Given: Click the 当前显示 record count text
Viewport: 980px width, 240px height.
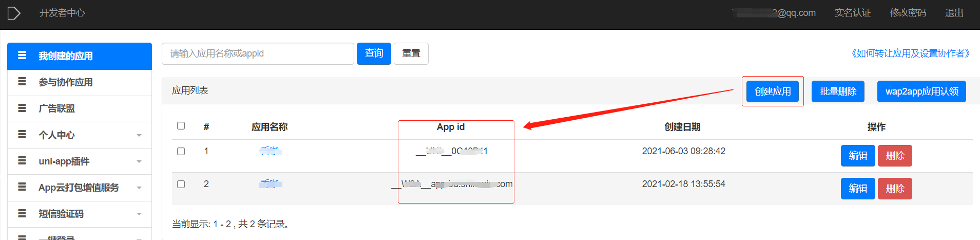Looking at the screenshot, I should coord(232,224).
